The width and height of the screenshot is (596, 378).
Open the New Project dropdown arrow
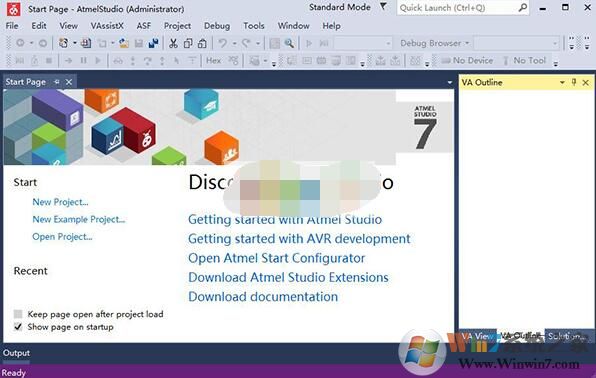point(74,43)
